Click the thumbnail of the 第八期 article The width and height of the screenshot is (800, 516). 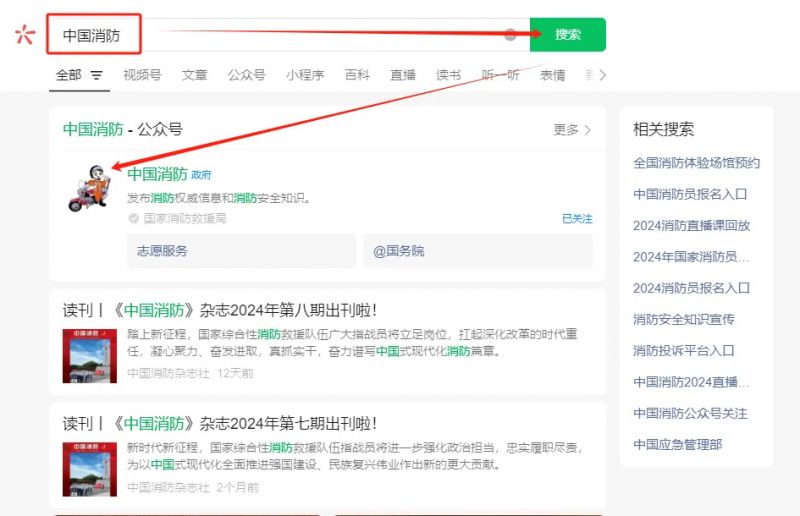click(90, 356)
